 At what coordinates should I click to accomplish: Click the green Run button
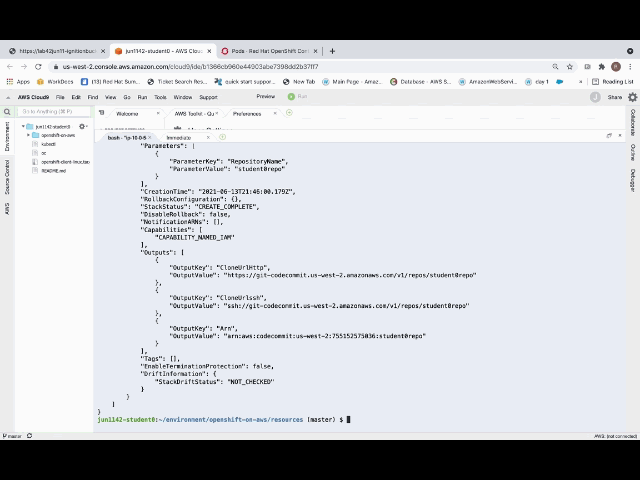(x=297, y=96)
